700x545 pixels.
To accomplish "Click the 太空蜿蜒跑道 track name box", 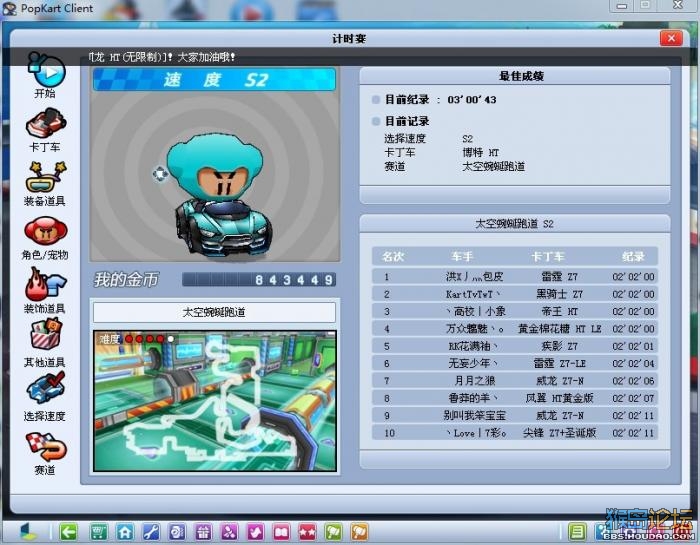I will 214,312.
